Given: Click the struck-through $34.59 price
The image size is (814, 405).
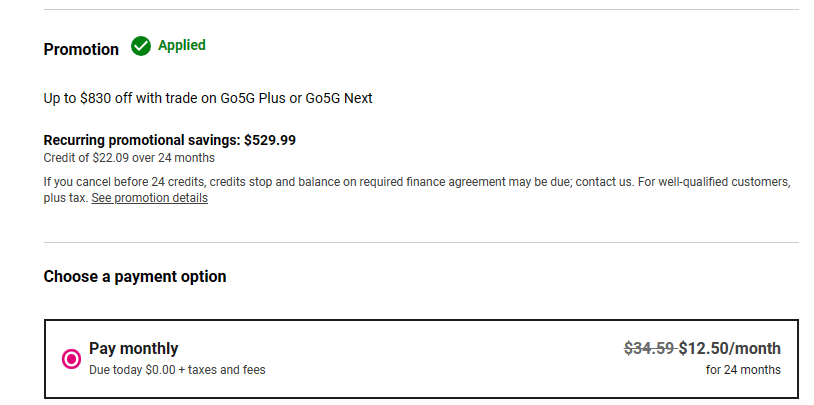Looking at the screenshot, I should pyautogui.click(x=649, y=348).
